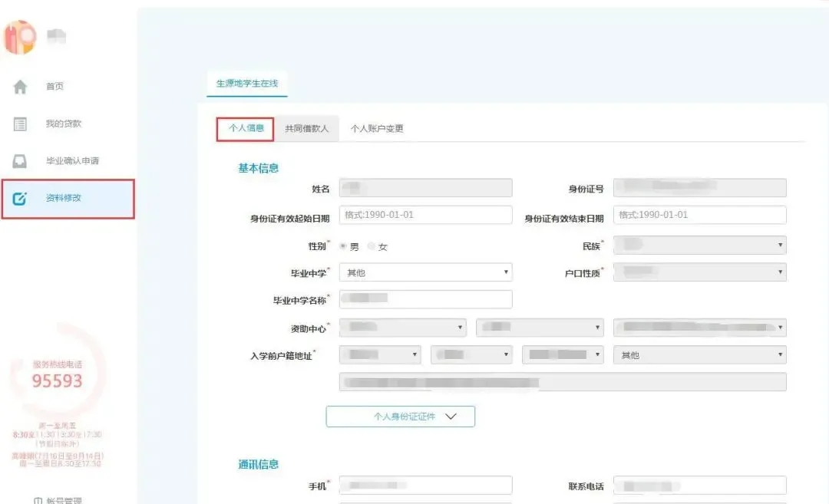Viewport: 829px width, 504px height.
Task: Click the edit pencil icon beside 资料修改
Action: (19, 199)
